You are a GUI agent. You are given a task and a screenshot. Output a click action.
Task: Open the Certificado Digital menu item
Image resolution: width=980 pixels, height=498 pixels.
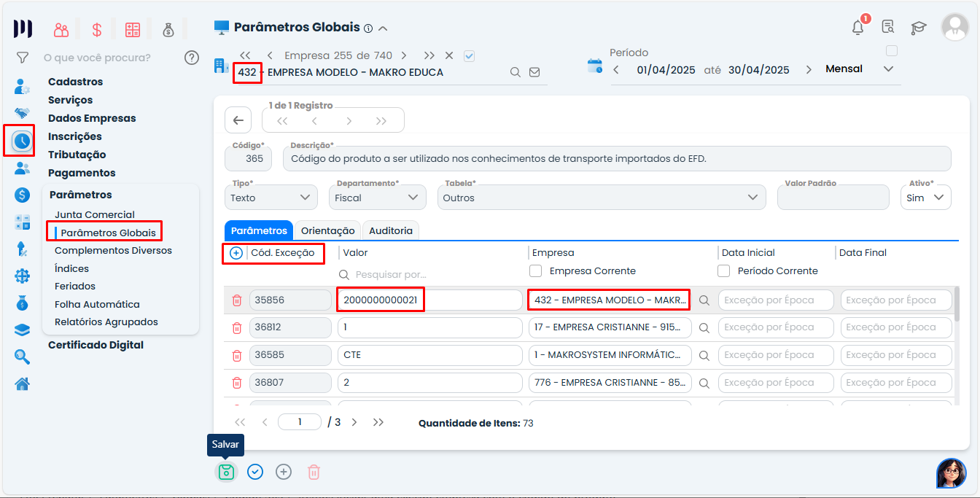point(96,345)
